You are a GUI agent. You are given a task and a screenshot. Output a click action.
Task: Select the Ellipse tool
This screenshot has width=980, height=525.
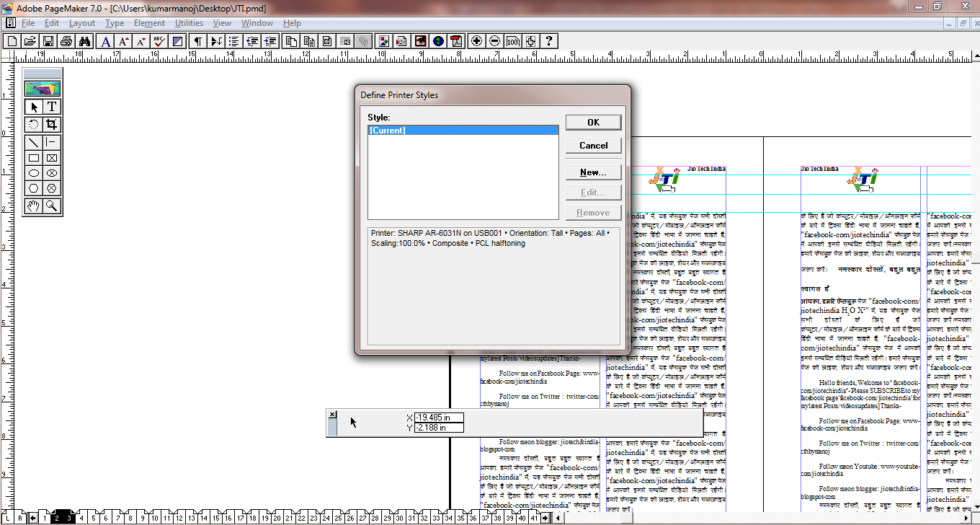[x=32, y=173]
